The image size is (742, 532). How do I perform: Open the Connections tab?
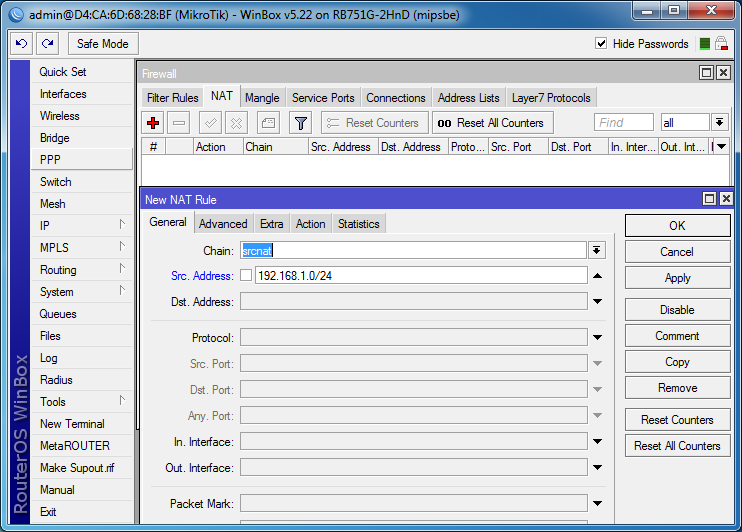(x=396, y=98)
